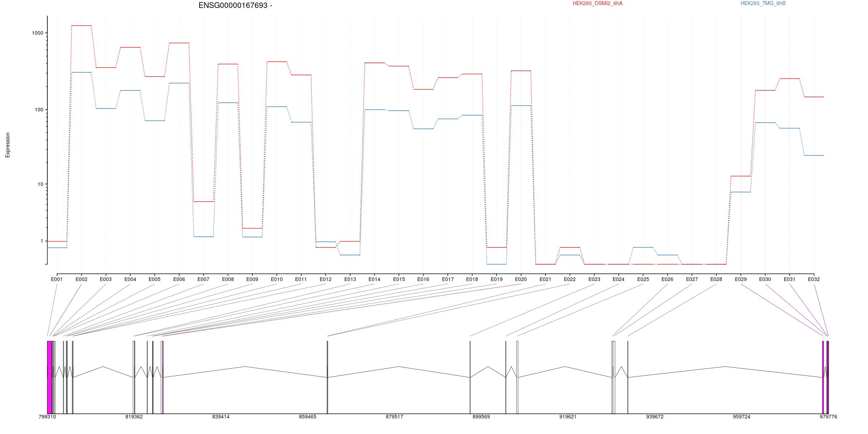The height and width of the screenshot is (434, 868).
Task: Click exon label E022
Action: pyautogui.click(x=570, y=279)
